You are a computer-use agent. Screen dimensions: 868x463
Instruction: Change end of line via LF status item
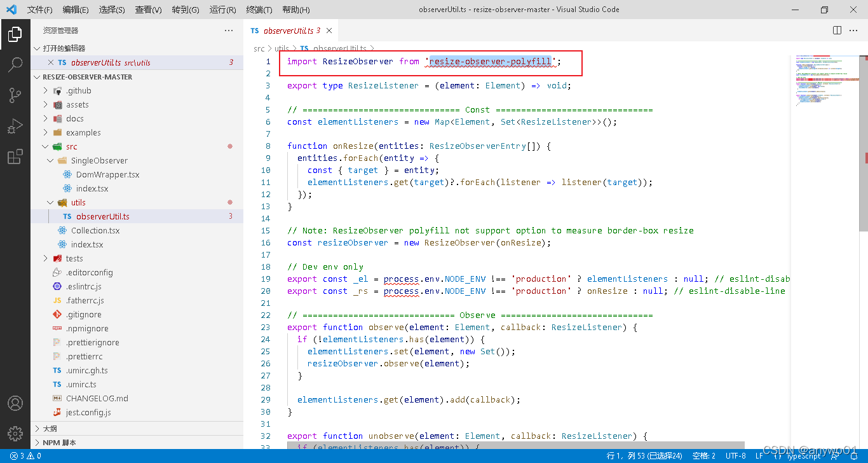coord(759,456)
